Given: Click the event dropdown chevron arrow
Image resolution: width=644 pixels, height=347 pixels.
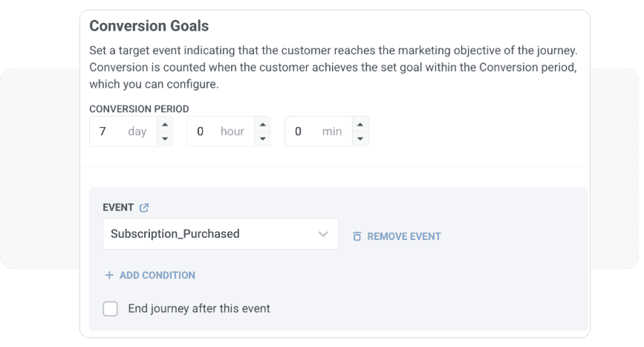Looking at the screenshot, I should pos(323,234).
